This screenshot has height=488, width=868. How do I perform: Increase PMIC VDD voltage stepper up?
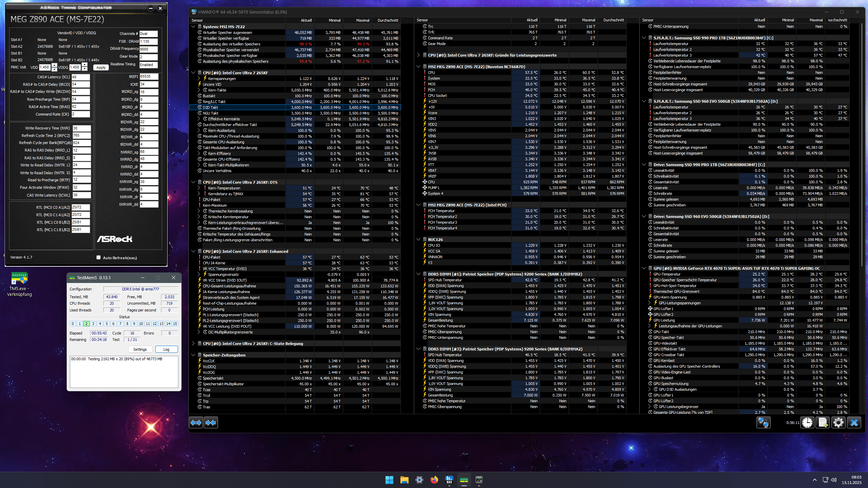click(x=54, y=65)
